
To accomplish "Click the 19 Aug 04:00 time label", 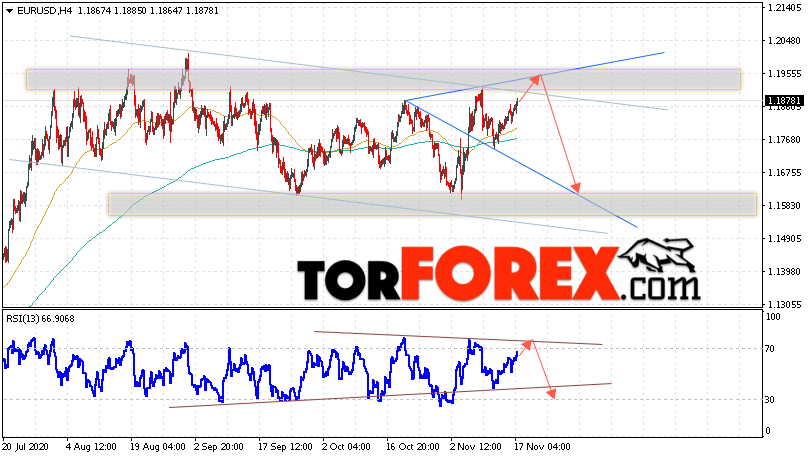I will click(157, 447).
